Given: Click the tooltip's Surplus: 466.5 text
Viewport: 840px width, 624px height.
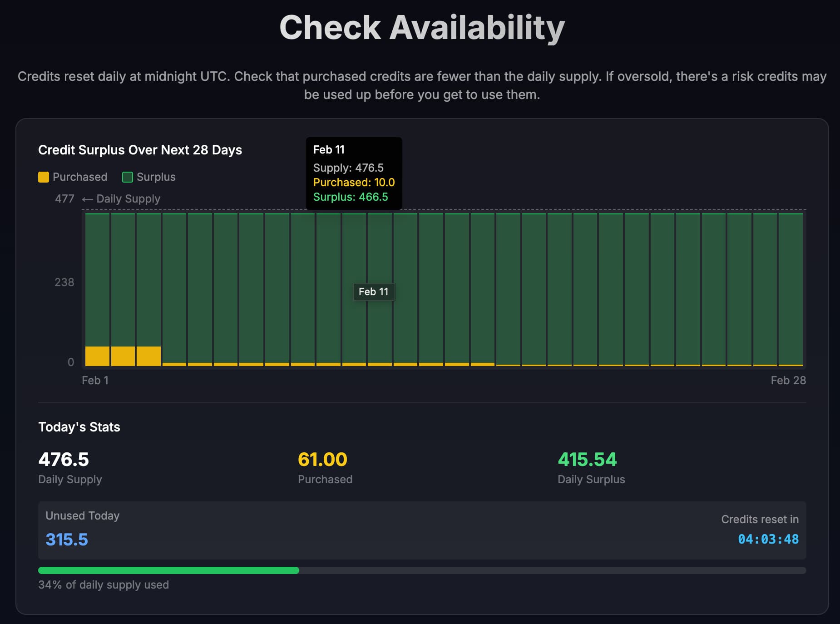Looking at the screenshot, I should [351, 197].
